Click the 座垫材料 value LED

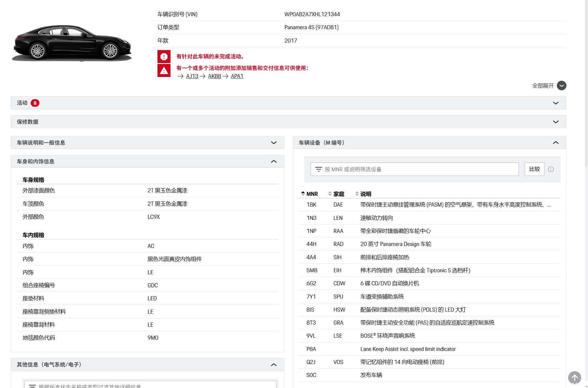(x=152, y=298)
